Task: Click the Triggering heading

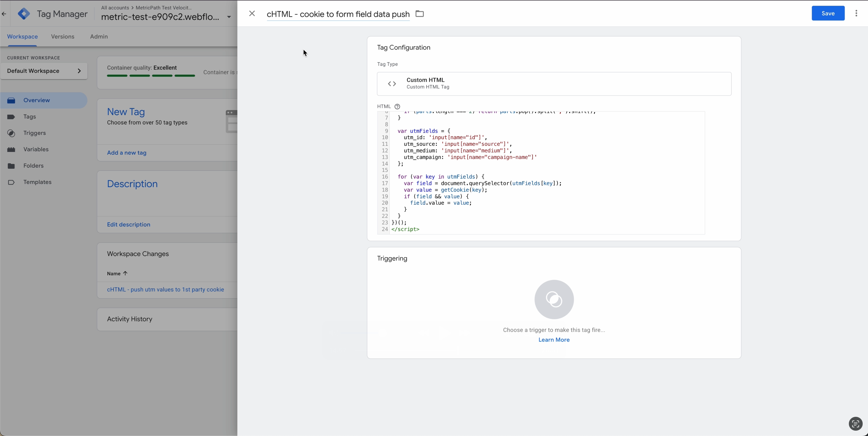Action: click(392, 259)
